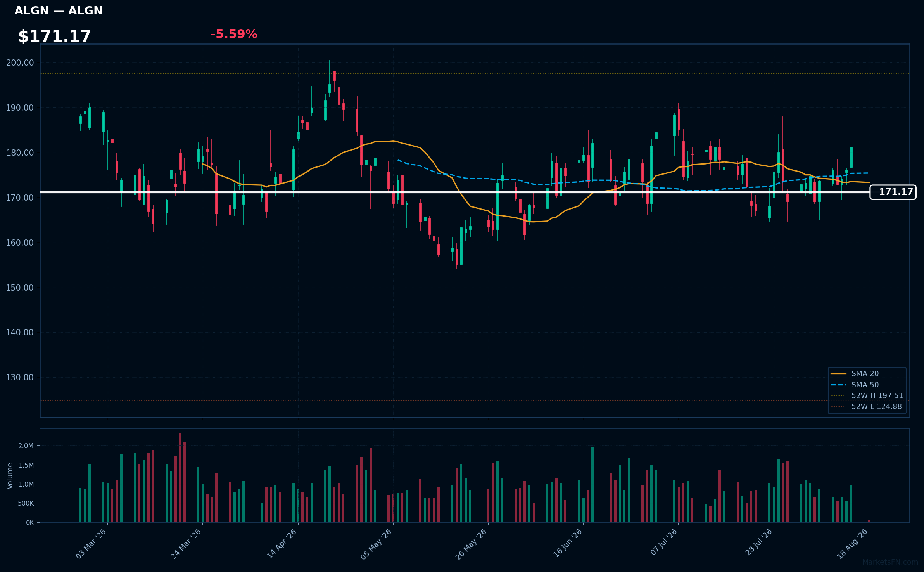Click the 180.00 price axis label

point(20,153)
